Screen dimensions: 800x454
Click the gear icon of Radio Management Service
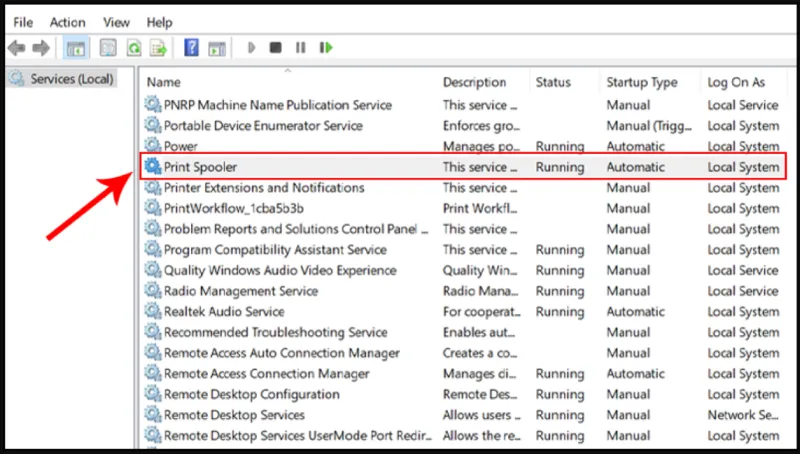click(153, 290)
